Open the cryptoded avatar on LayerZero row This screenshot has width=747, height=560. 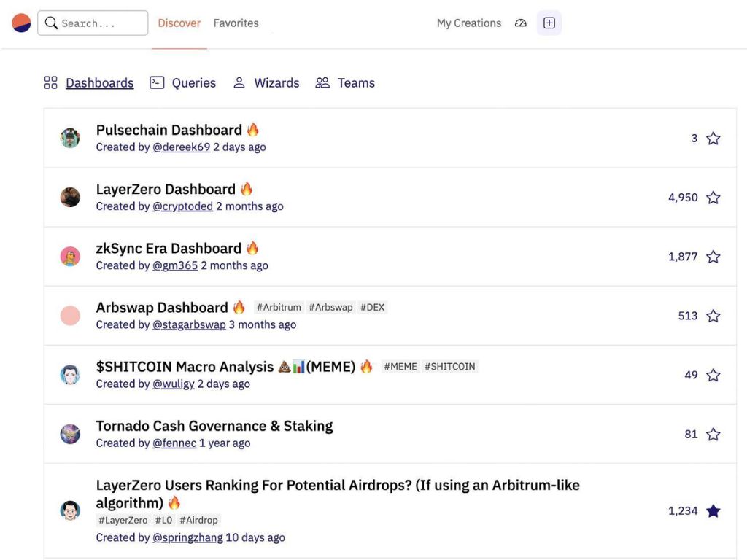pyautogui.click(x=70, y=197)
